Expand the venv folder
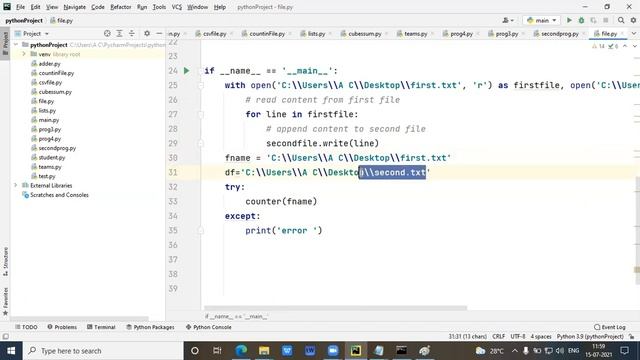 point(24,54)
